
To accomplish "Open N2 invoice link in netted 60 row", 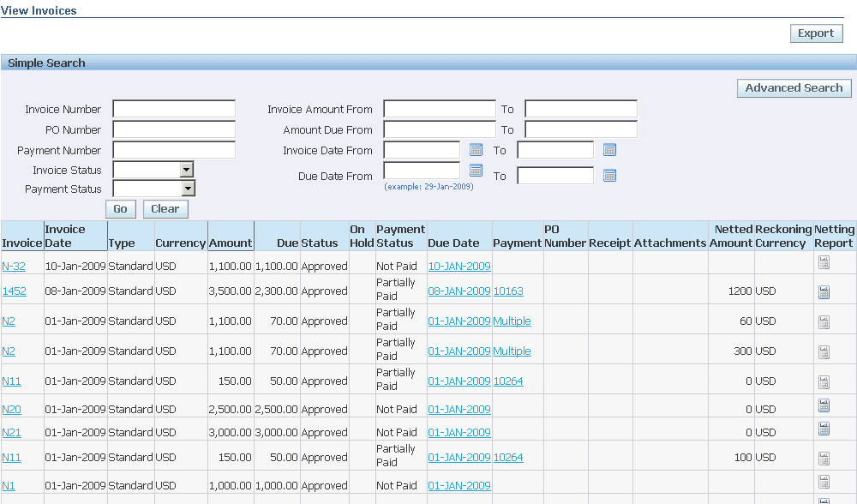I will point(9,321).
